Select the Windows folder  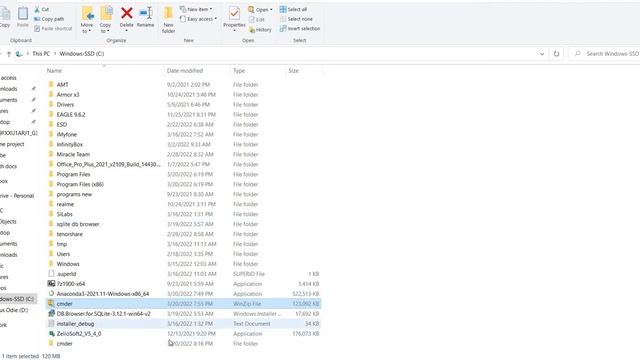coord(68,264)
